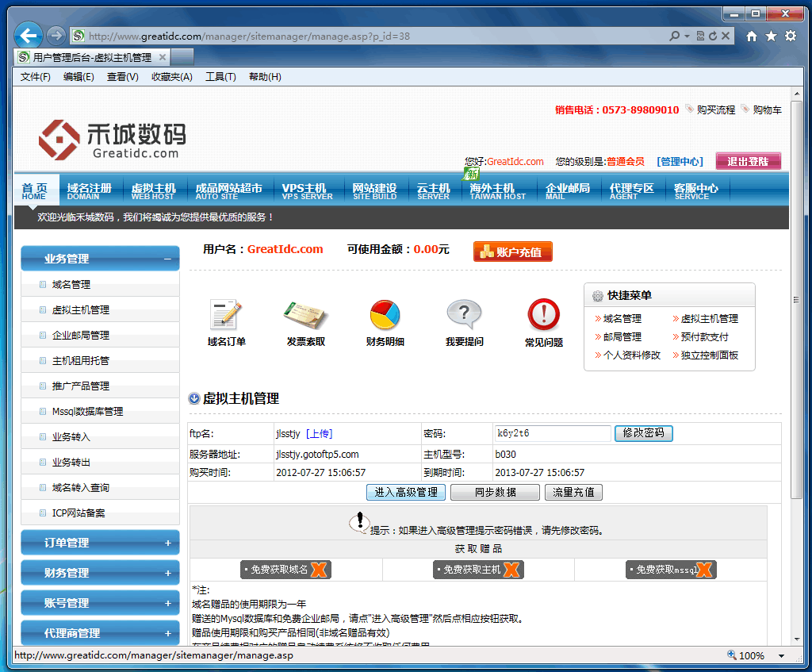Screen dimensions: 812x672
Task: Open the 财务明细 pie chart icon
Action: [385, 315]
